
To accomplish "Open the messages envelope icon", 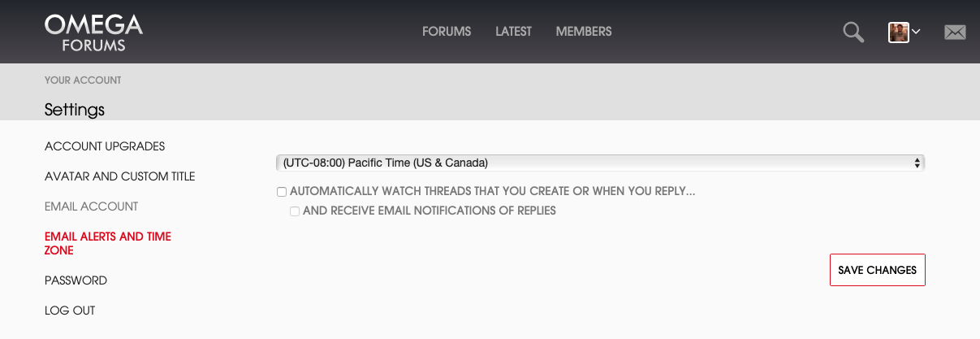I will (x=955, y=33).
